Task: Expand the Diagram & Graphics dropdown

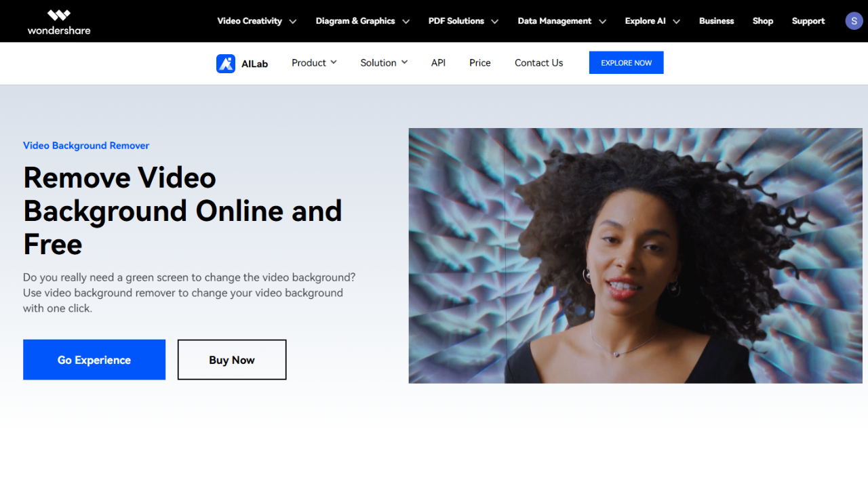Action: tap(362, 21)
